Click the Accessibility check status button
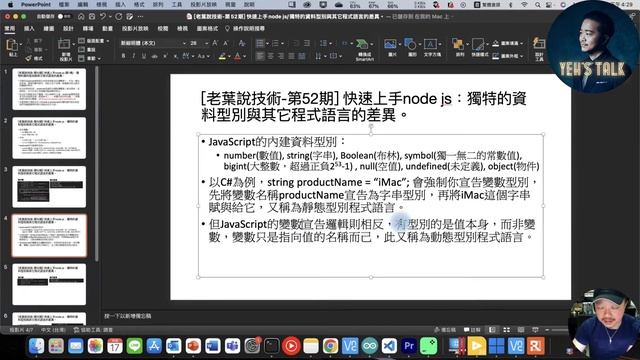Image resolution: width=640 pixels, height=360 pixels. 93,330
